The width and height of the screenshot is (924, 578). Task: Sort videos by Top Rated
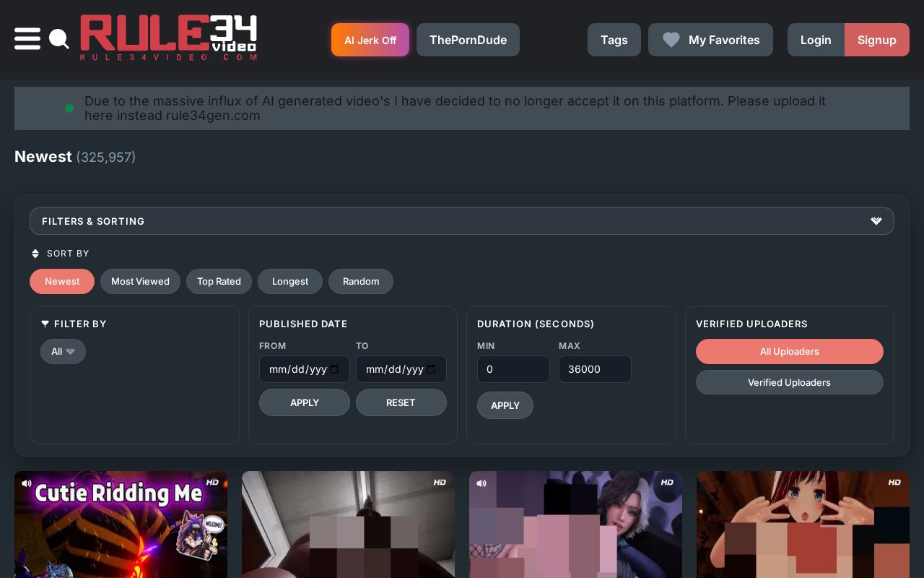(x=219, y=282)
